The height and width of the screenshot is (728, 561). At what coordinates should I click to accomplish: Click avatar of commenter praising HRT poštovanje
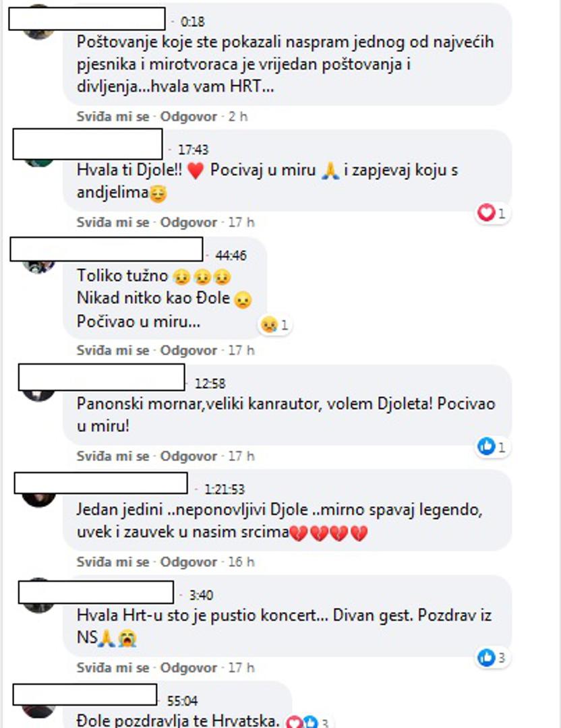pyautogui.click(x=38, y=34)
